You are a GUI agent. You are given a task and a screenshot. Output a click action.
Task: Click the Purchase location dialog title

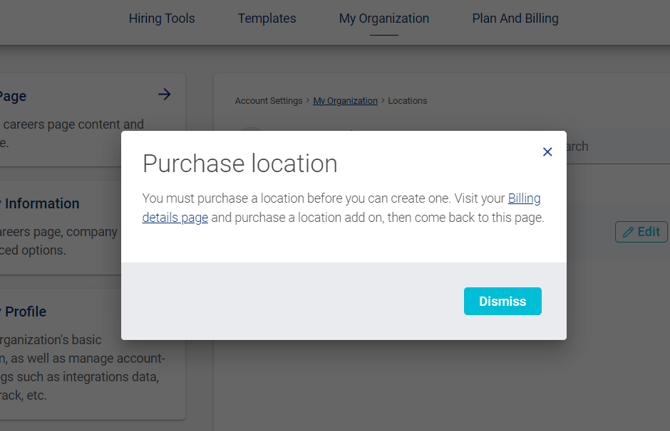pyautogui.click(x=240, y=164)
